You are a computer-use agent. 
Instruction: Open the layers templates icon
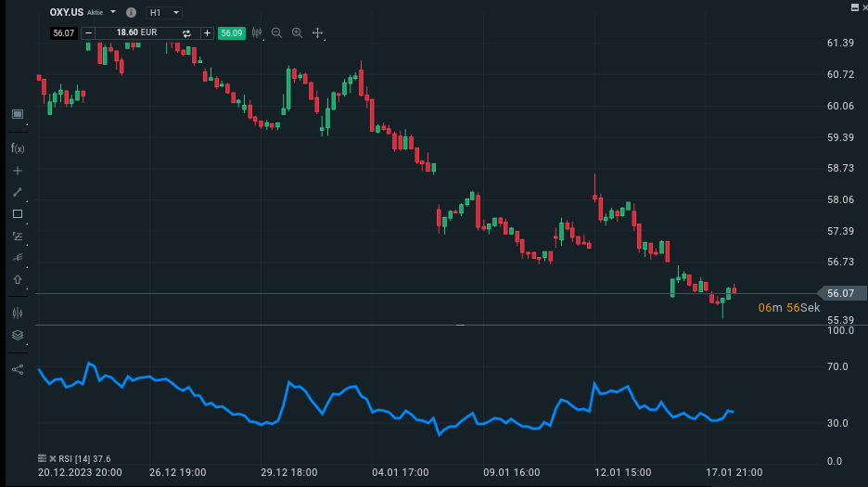pyautogui.click(x=18, y=335)
